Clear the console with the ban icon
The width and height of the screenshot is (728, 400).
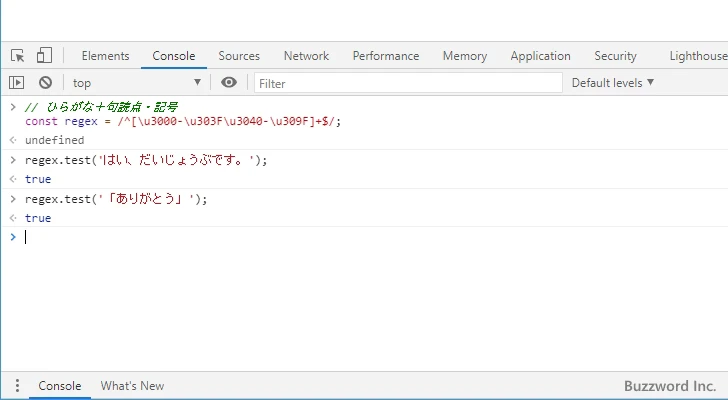point(45,83)
